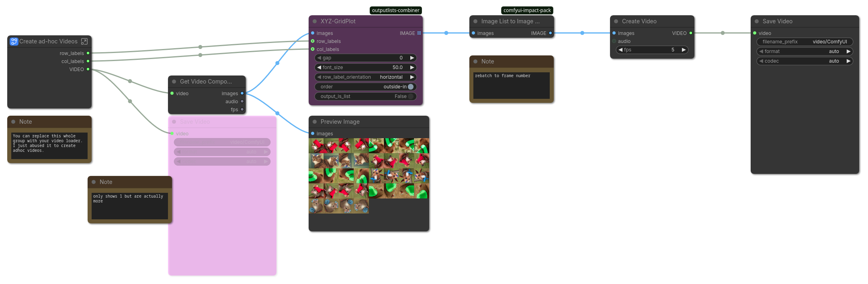The height and width of the screenshot is (284, 868).
Task: Click the images input socket on Preview Image
Action: (x=313, y=133)
